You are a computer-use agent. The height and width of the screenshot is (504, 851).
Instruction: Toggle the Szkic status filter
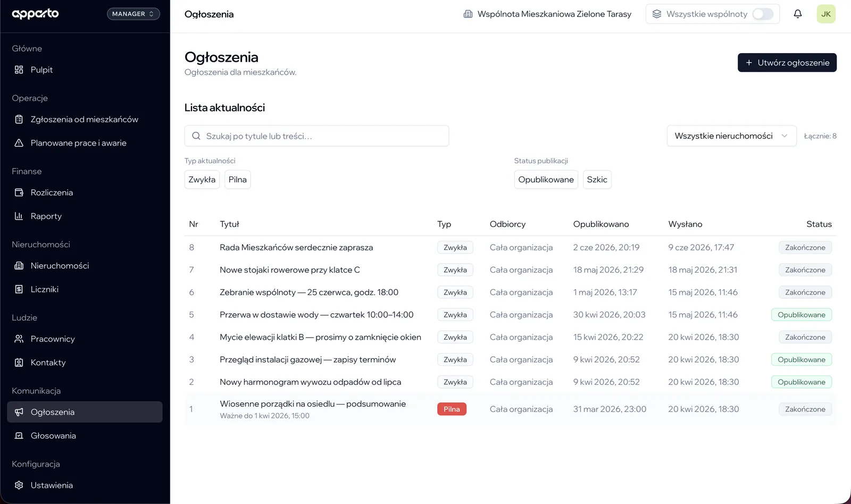(x=597, y=180)
